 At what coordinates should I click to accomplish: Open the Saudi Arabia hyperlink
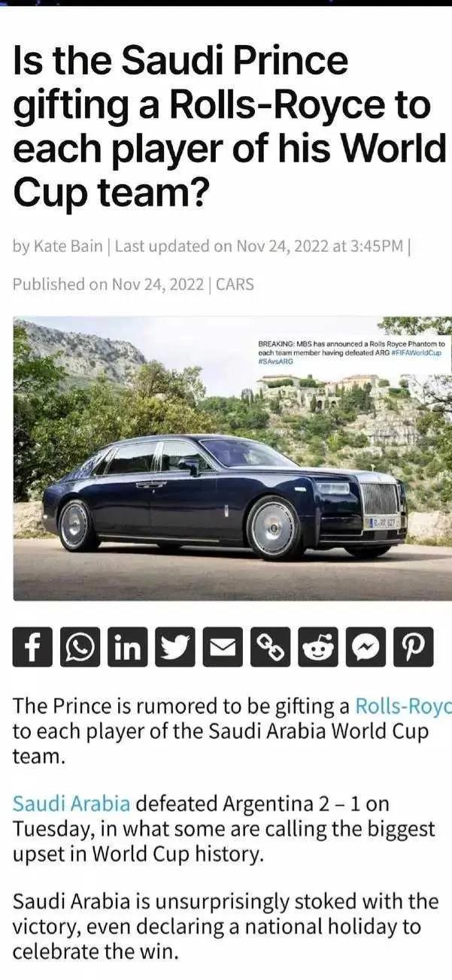click(71, 803)
